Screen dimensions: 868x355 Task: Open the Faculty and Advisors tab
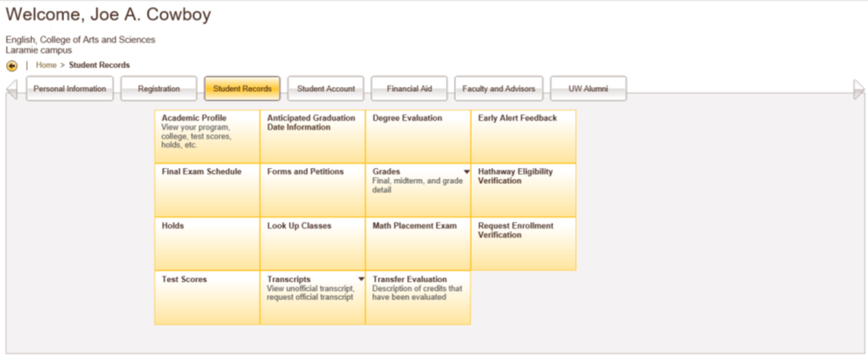pyautogui.click(x=499, y=89)
